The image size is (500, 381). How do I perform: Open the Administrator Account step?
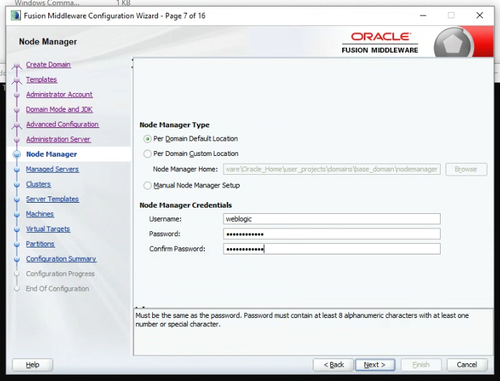pos(59,94)
